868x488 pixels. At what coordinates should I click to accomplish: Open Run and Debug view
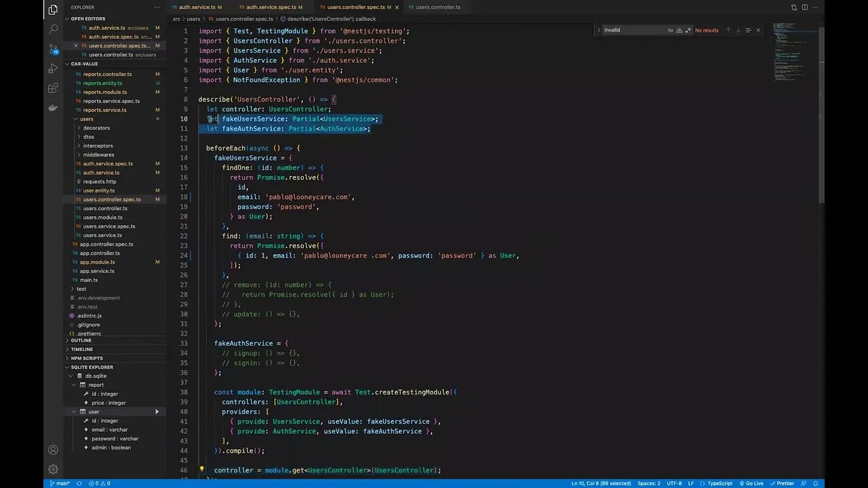(53, 68)
